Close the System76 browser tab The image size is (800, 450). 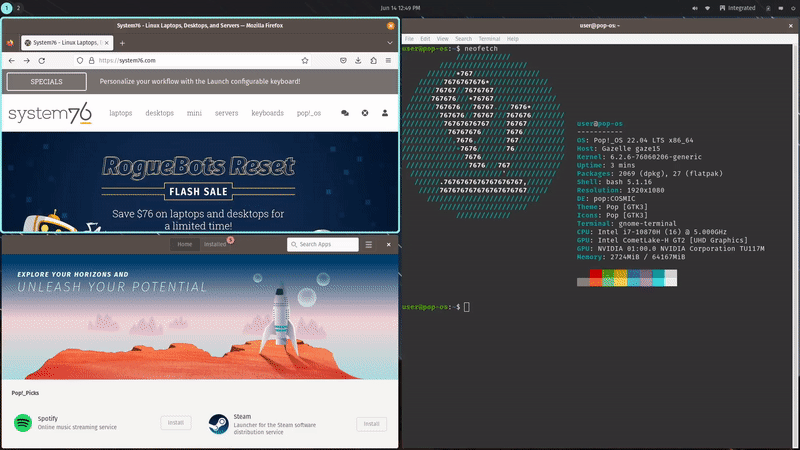[x=107, y=43]
